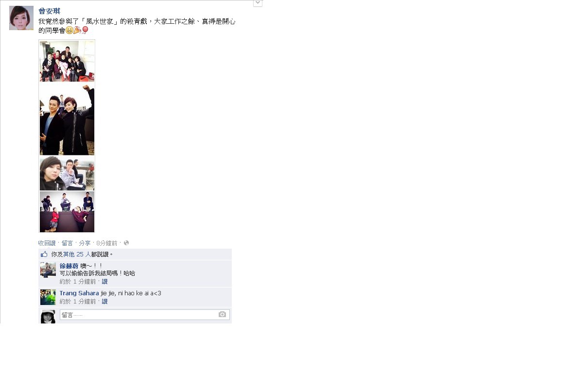The image size is (588, 389).
Task: Click Trang Sahara's comment avatar
Action: coord(48,297)
